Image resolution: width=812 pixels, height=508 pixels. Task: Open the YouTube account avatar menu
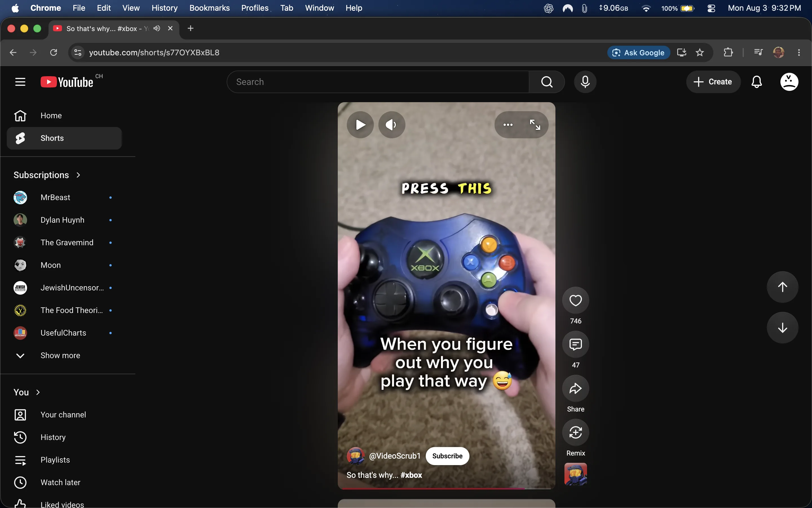tap(789, 82)
